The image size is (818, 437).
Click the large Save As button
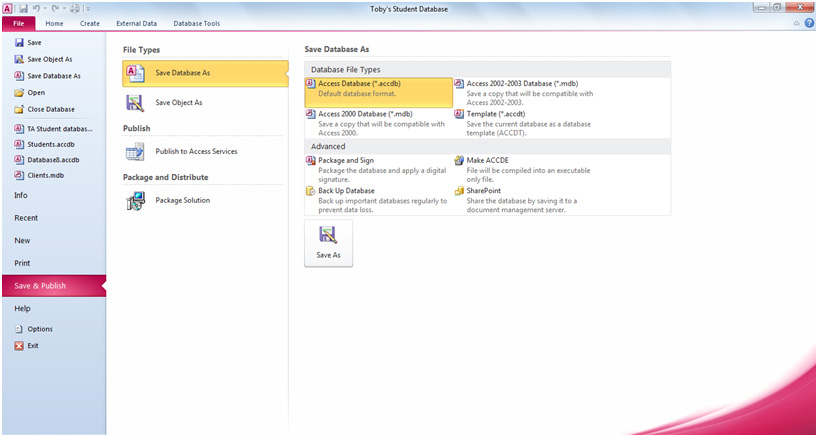click(x=329, y=243)
